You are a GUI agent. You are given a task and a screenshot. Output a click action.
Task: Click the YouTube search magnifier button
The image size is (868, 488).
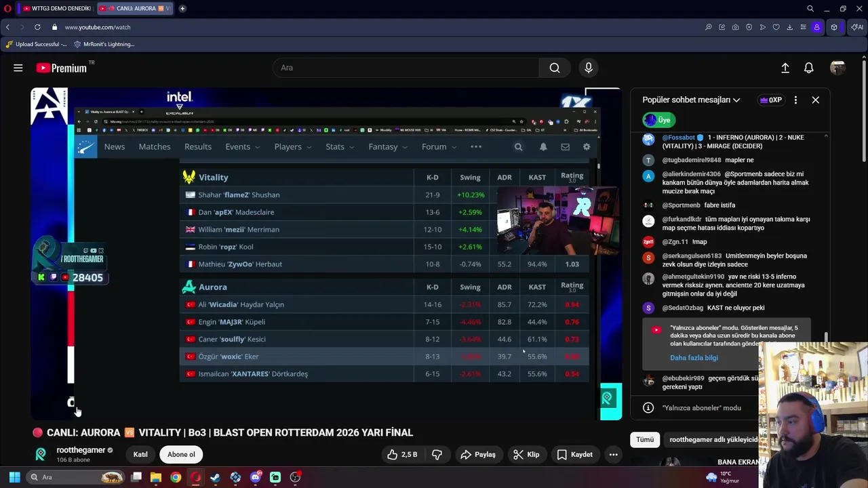point(555,68)
